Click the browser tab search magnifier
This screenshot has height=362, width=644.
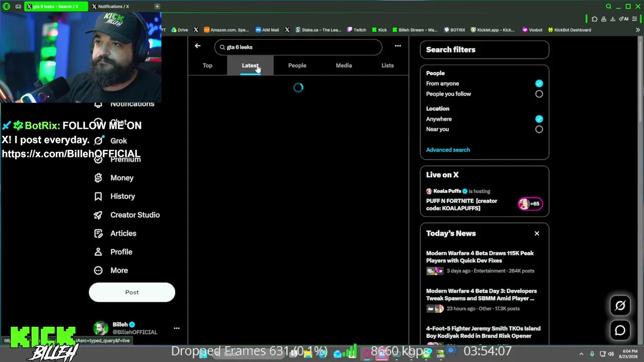[x=609, y=7]
